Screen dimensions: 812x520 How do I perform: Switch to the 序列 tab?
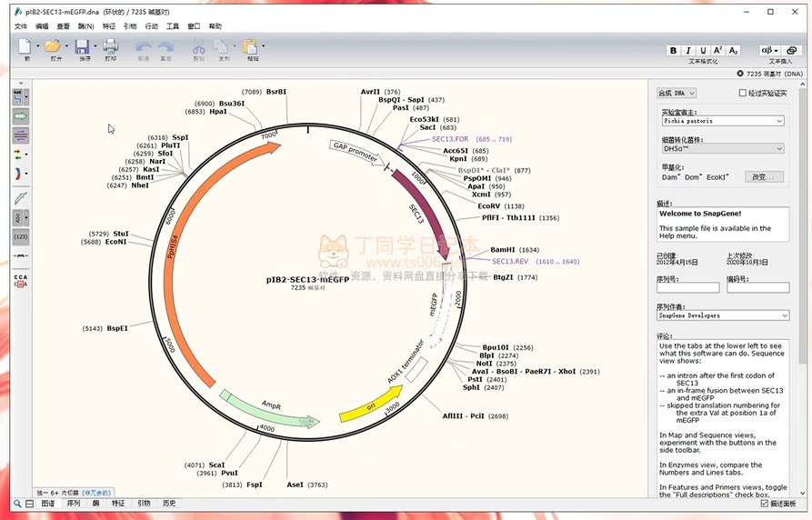[73, 503]
